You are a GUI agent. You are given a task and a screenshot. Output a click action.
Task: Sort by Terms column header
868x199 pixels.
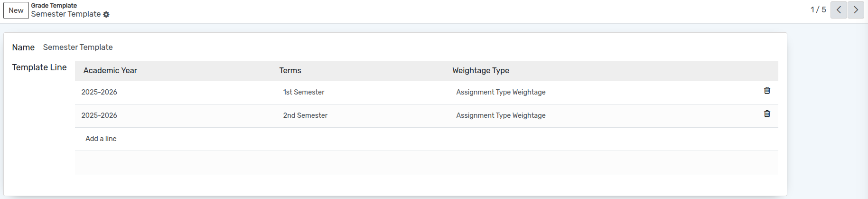[x=290, y=71]
